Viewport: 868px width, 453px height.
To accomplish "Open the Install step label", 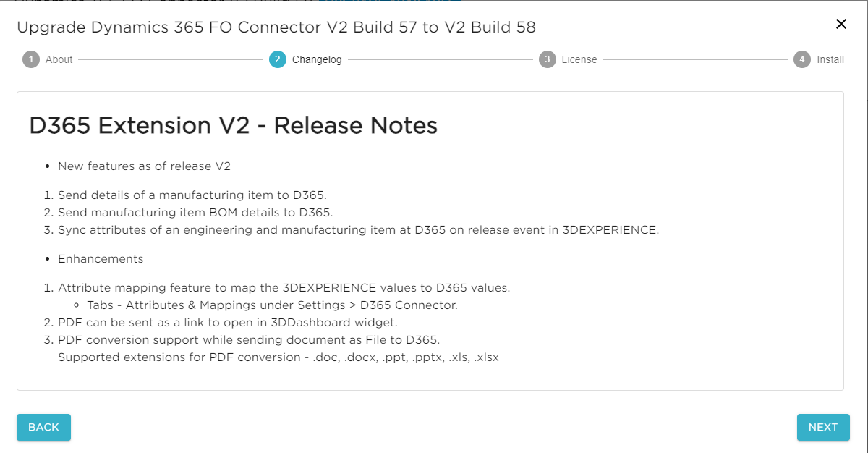I will [x=830, y=59].
